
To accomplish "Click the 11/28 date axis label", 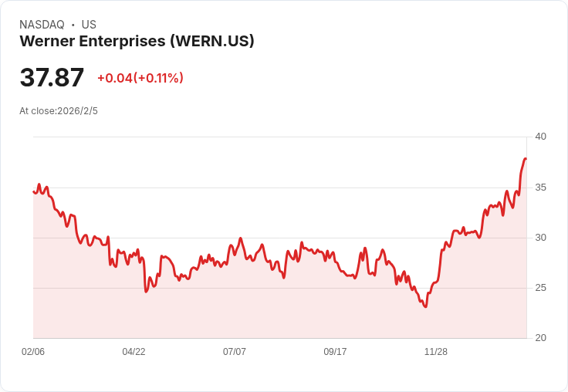I will 436,351.
